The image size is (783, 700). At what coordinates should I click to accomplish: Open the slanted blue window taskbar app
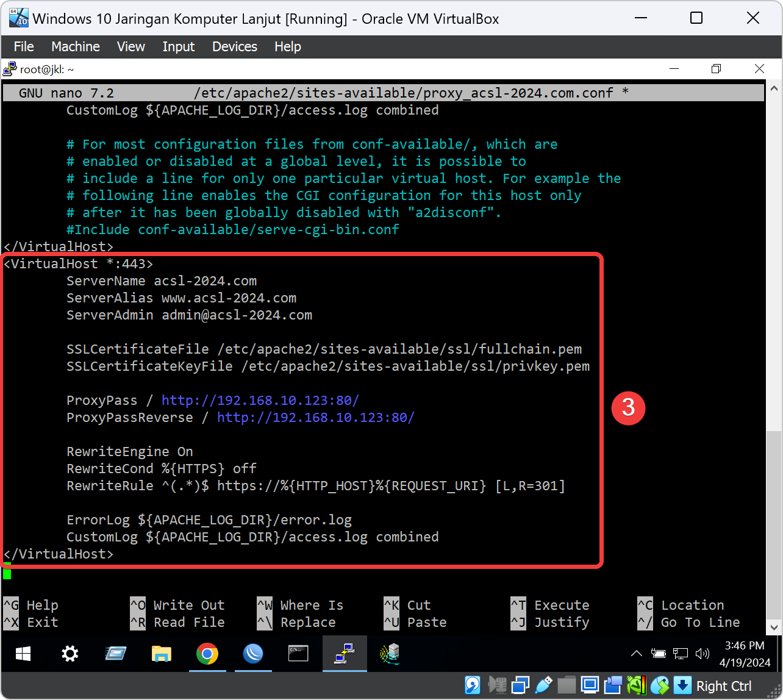tap(116, 654)
